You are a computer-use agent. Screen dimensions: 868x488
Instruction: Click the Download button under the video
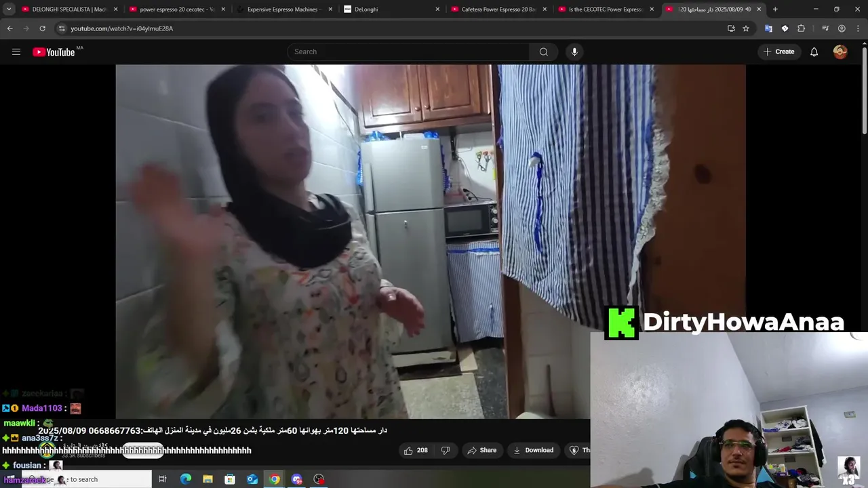coord(533,450)
